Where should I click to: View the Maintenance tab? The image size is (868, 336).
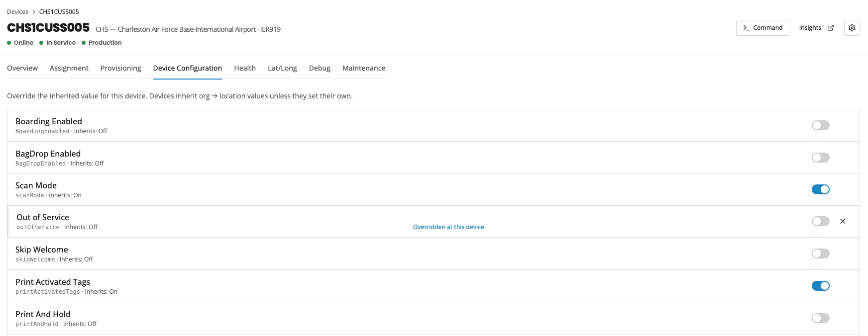pos(364,68)
